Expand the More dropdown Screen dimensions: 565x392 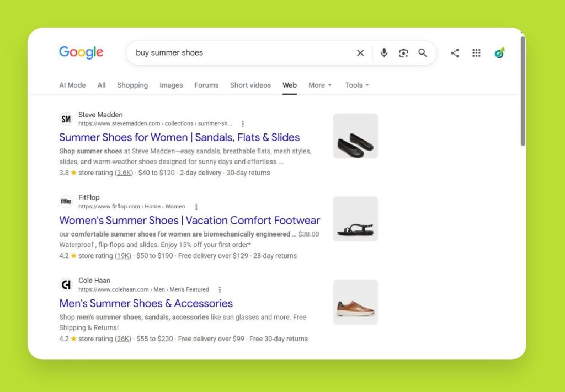320,85
